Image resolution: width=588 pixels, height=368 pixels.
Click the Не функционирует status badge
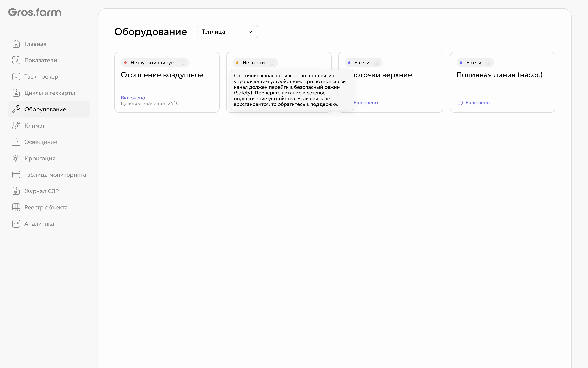(x=155, y=63)
